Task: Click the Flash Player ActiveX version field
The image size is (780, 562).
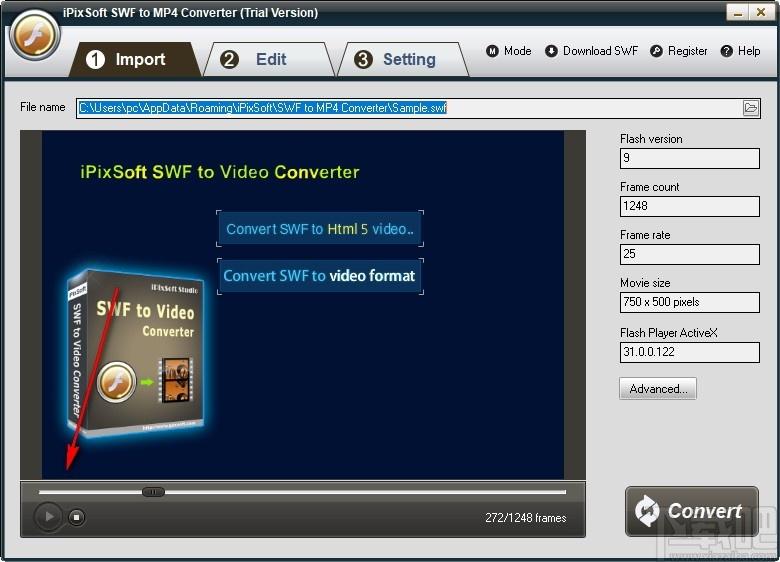Action: coord(689,352)
